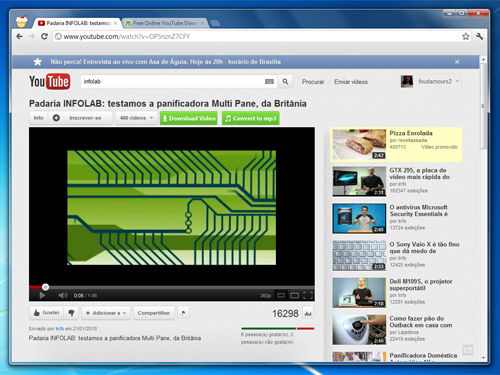The height and width of the screenshot is (375, 500).
Task: Close the Padaria INFOLAB tab
Action: point(116,23)
